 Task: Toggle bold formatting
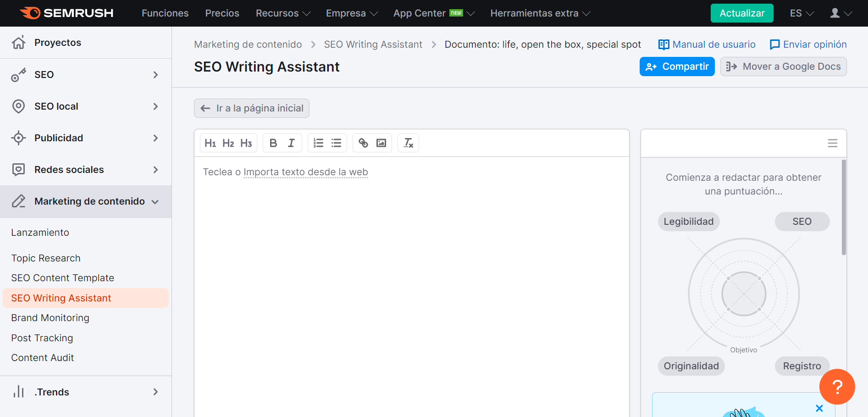273,143
